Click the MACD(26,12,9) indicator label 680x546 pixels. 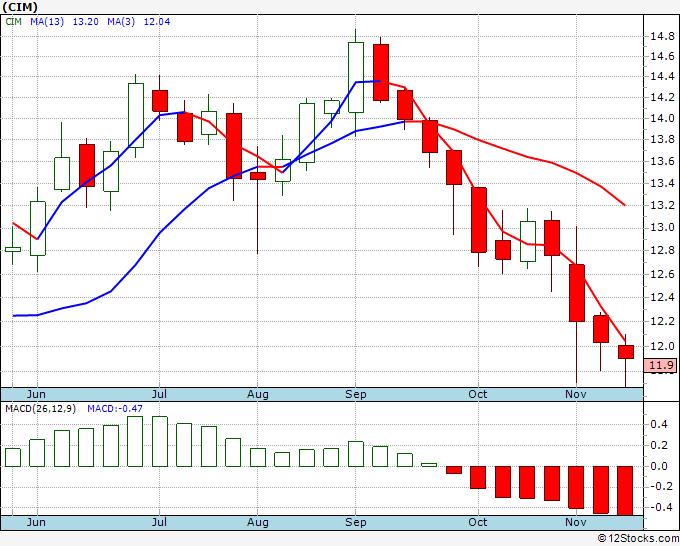(40, 409)
